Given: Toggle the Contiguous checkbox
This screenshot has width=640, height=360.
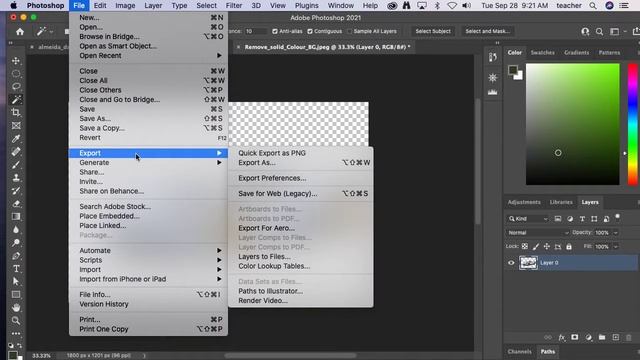Looking at the screenshot, I should click(310, 31).
